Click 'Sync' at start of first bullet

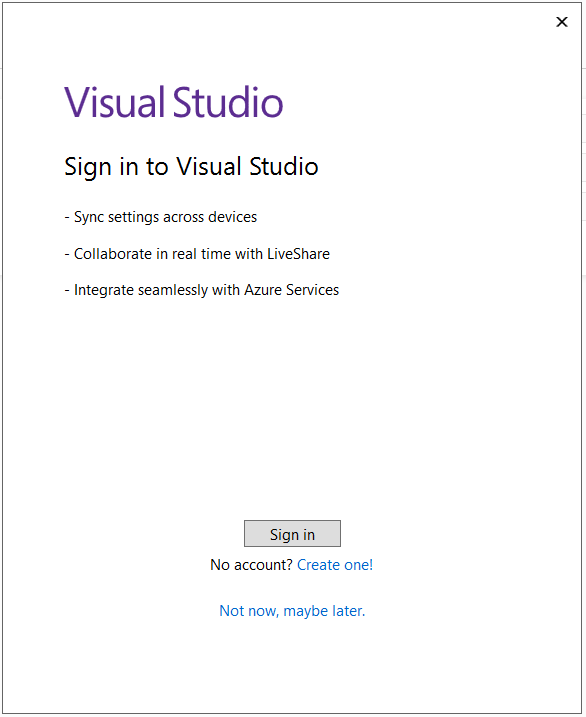pyautogui.click(x=89, y=217)
